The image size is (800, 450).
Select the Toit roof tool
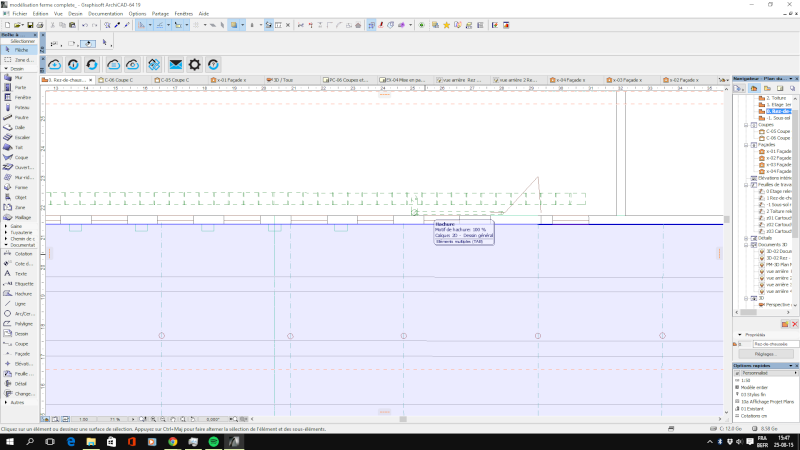point(19,147)
